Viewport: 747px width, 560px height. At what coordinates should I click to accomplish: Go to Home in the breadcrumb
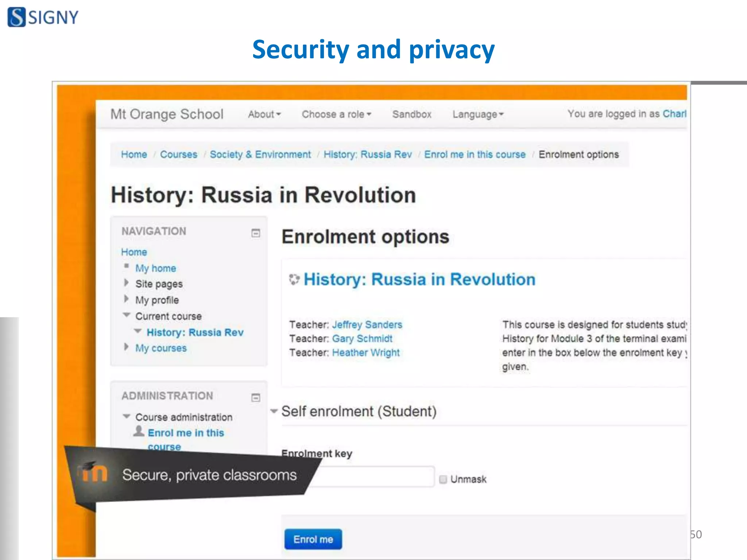134,155
